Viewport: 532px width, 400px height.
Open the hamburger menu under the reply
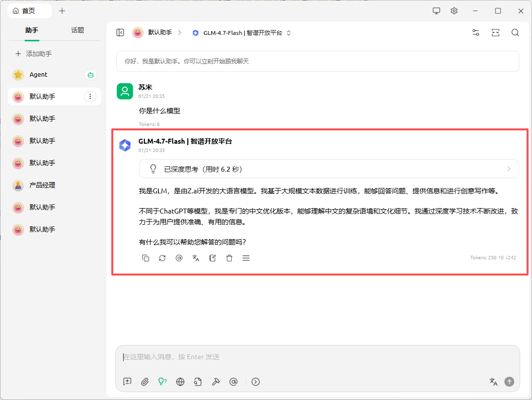(246, 258)
